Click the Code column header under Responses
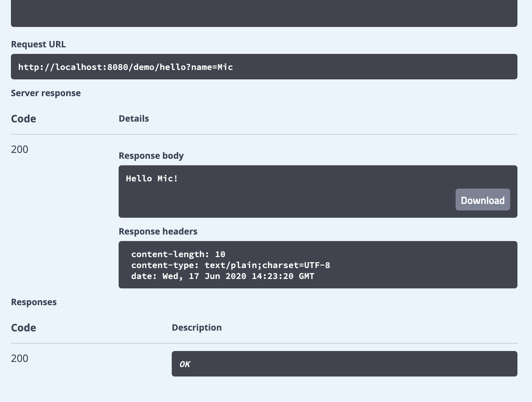The height and width of the screenshot is (402, 532). point(24,328)
